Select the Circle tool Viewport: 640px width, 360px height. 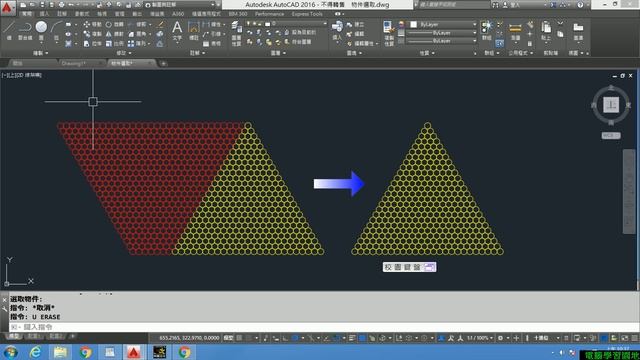click(x=41, y=30)
